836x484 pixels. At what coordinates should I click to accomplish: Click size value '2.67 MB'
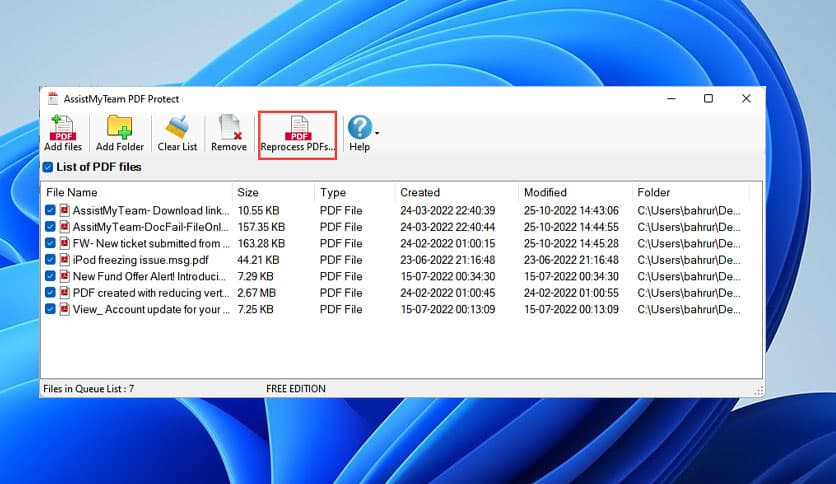pyautogui.click(x=256, y=293)
